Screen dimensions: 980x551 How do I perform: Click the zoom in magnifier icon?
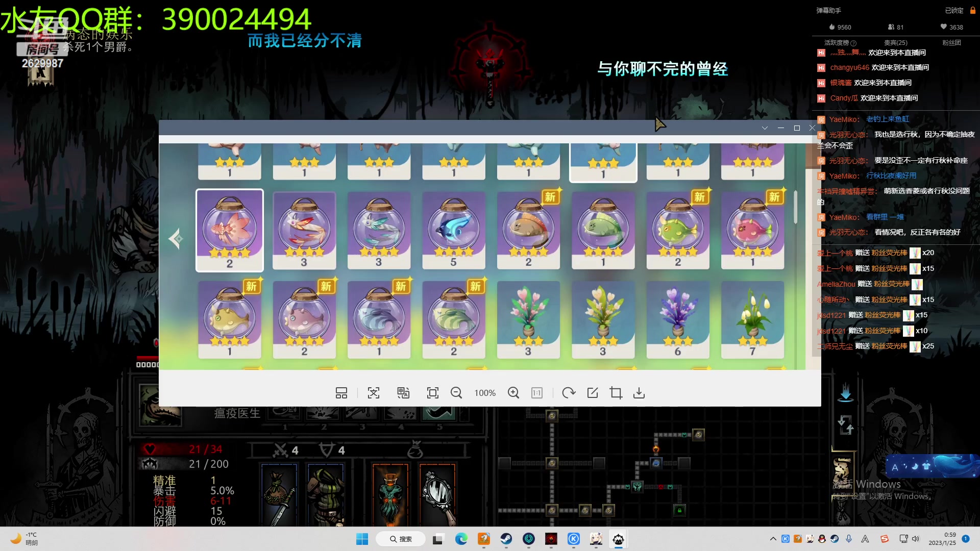(x=513, y=393)
